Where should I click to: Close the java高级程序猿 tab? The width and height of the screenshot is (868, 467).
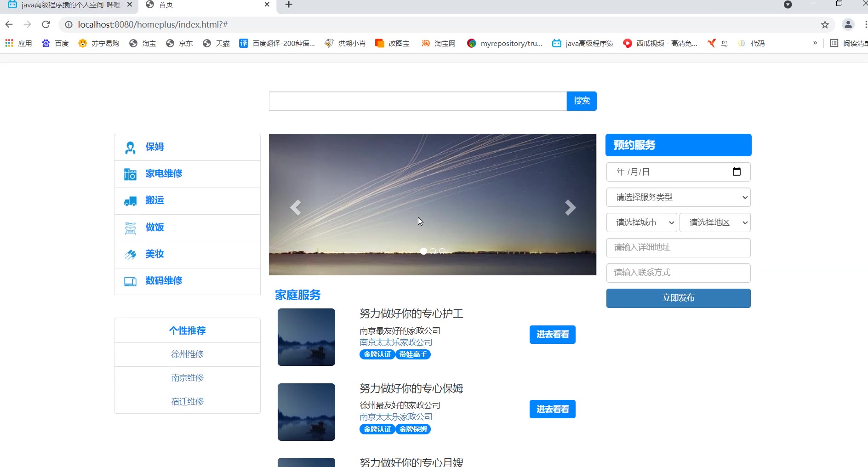click(x=130, y=5)
